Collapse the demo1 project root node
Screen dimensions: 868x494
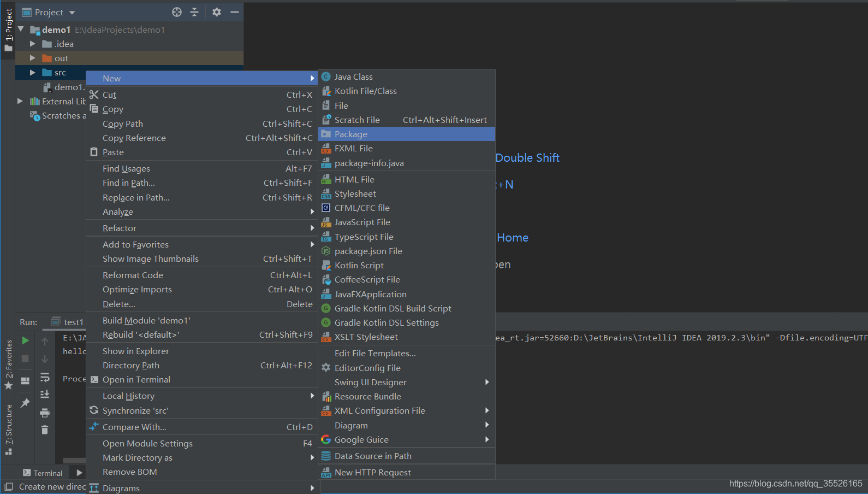pyautogui.click(x=21, y=30)
